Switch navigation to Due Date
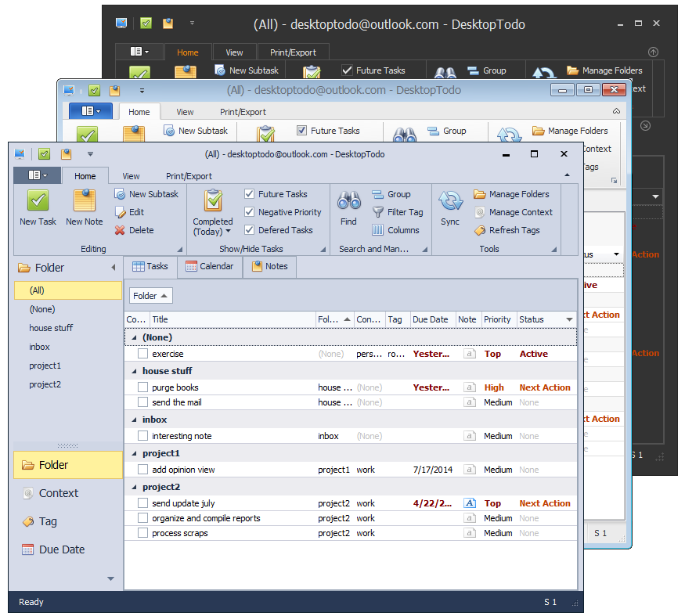The image size is (685, 616). [67, 549]
